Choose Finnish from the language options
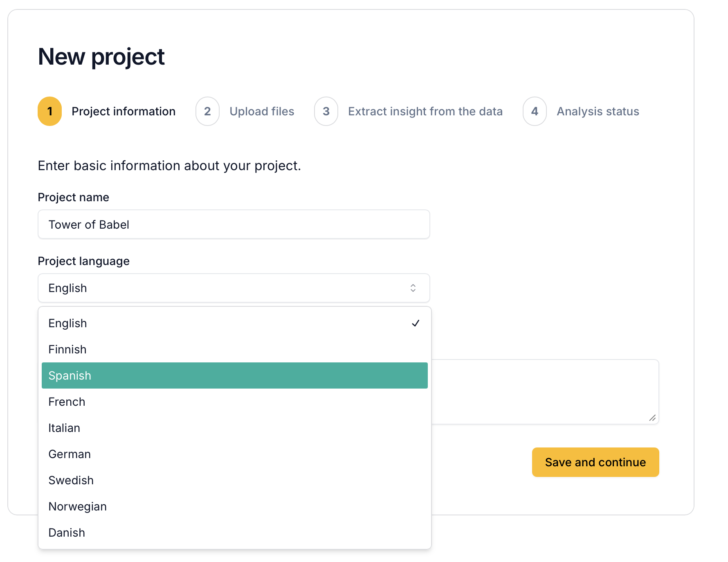Viewport: 728px width, 562px height. pyautogui.click(x=164, y=349)
